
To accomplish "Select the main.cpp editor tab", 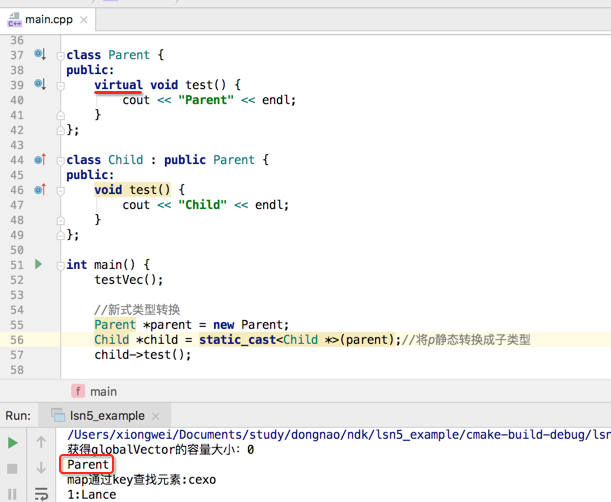I will pos(48,19).
